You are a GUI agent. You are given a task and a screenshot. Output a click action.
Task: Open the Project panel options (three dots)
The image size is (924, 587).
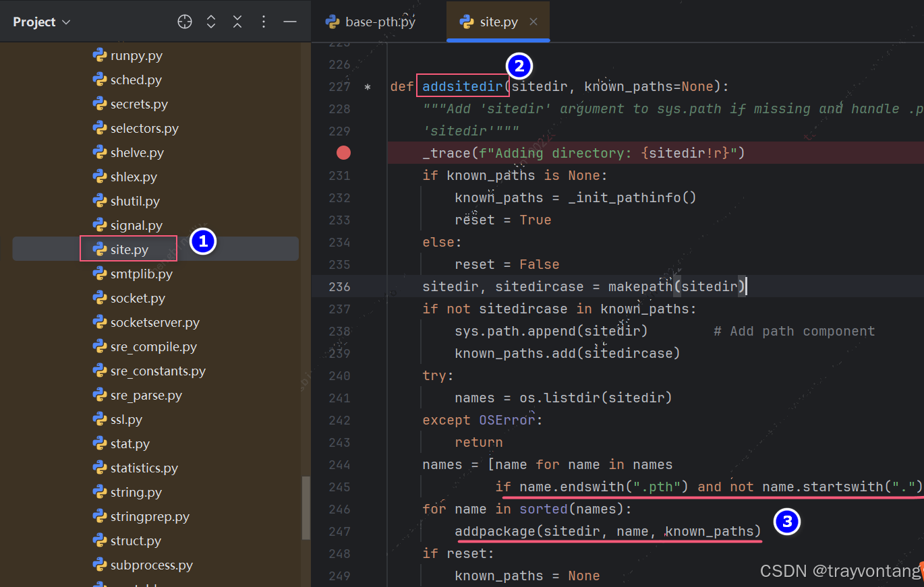(264, 22)
